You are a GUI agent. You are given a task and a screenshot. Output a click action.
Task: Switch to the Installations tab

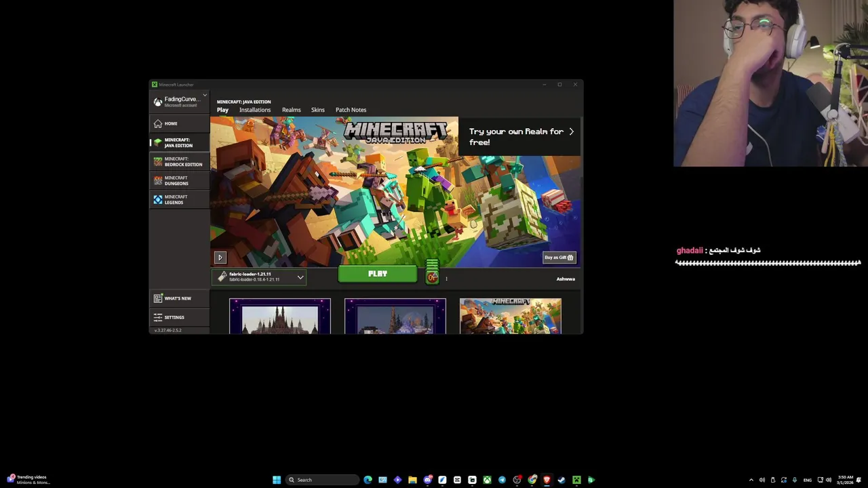click(254, 110)
